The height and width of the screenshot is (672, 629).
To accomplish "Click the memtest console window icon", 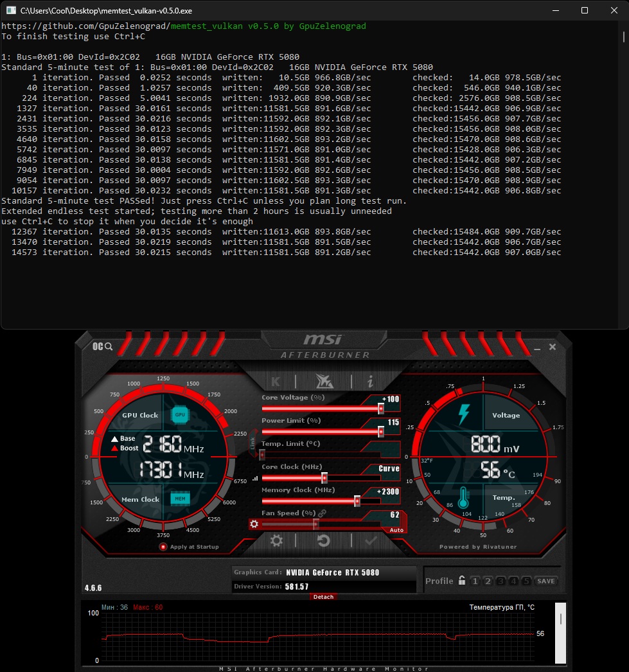I will [11, 10].
